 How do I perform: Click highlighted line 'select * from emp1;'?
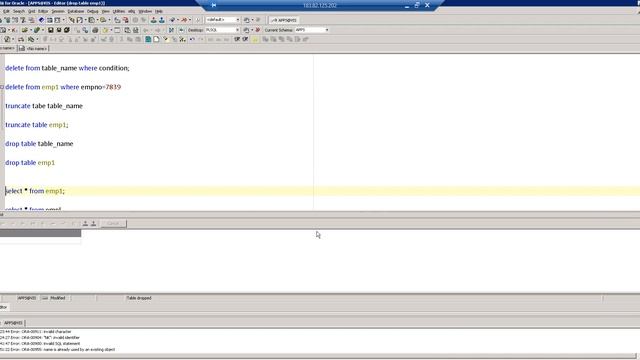(35, 191)
